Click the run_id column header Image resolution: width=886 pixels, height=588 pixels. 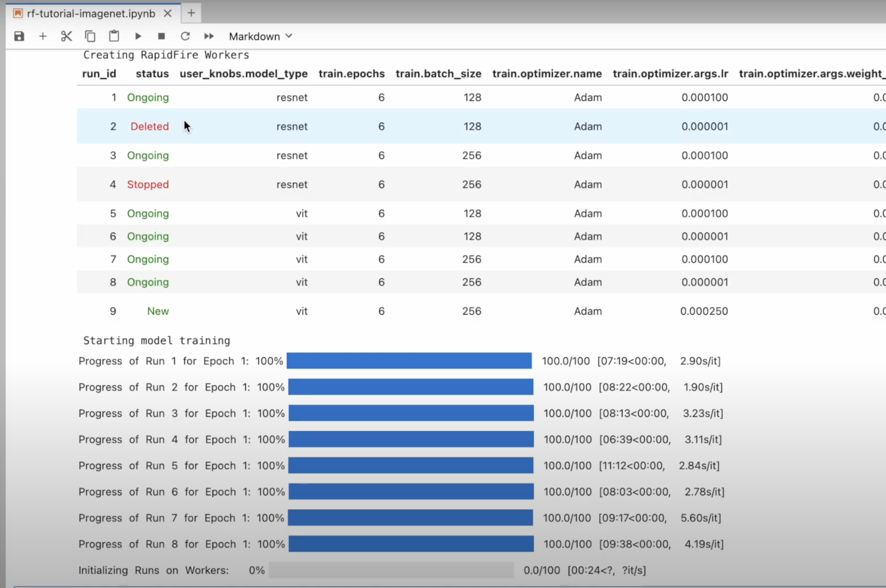click(99, 73)
